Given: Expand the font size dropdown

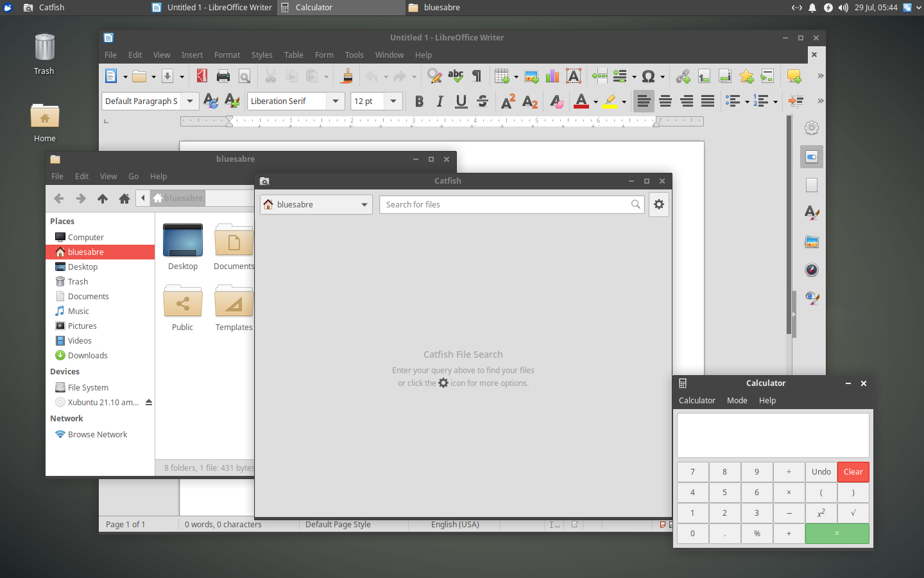Looking at the screenshot, I should pyautogui.click(x=393, y=101).
